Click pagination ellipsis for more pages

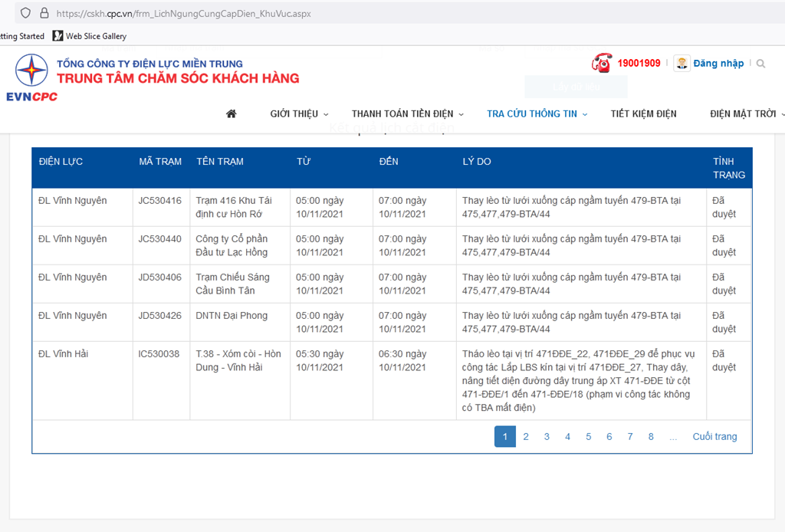click(x=672, y=437)
